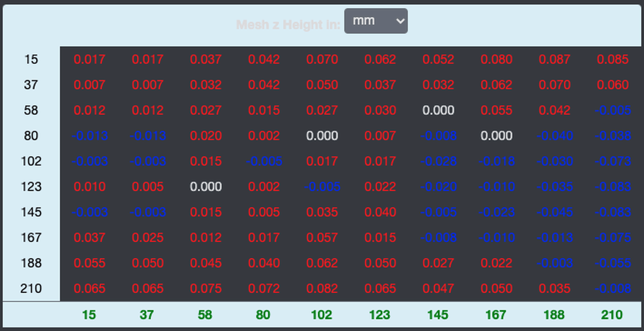This screenshot has width=644, height=331.
Task: Select 0.050 in row 37, column 102
Action: click(x=322, y=85)
